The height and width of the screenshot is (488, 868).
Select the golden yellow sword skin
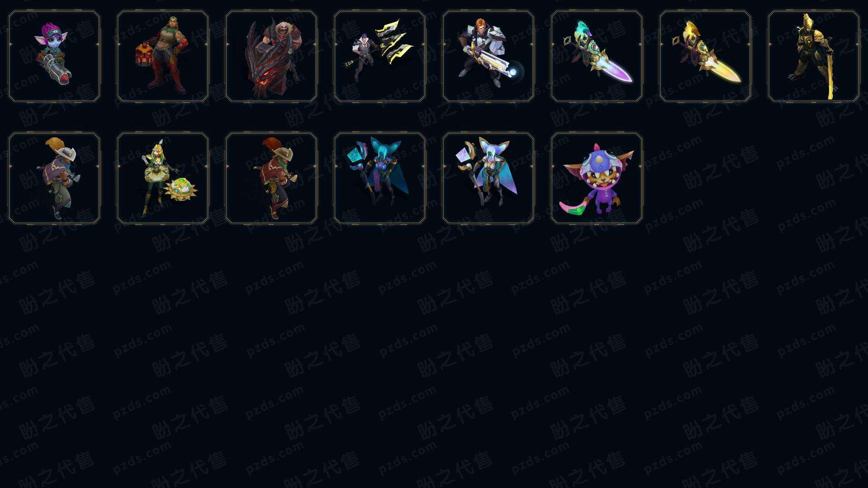(x=705, y=56)
